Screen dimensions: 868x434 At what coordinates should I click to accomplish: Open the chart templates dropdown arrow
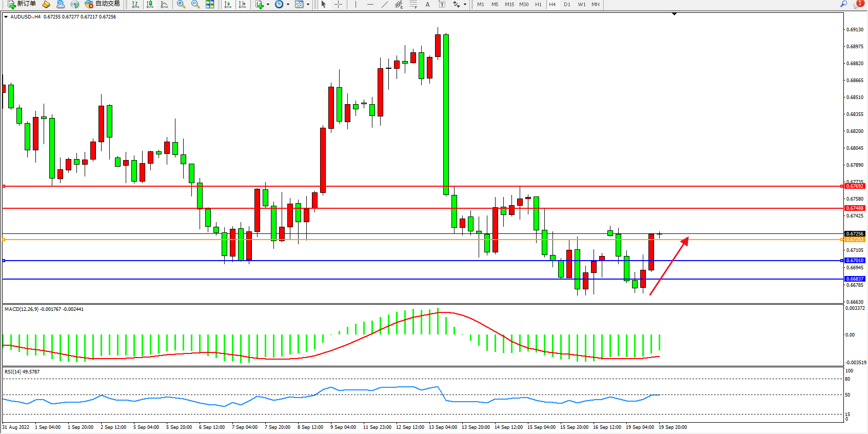[x=308, y=4]
